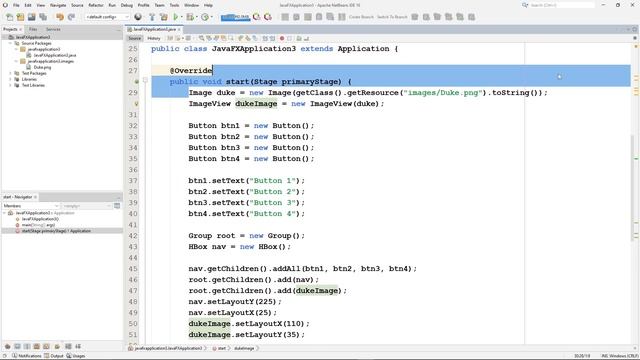This screenshot has width=640, height=360.
Task: Toggle the Show Non-Public Members navigator filter
Action: [36, 347]
